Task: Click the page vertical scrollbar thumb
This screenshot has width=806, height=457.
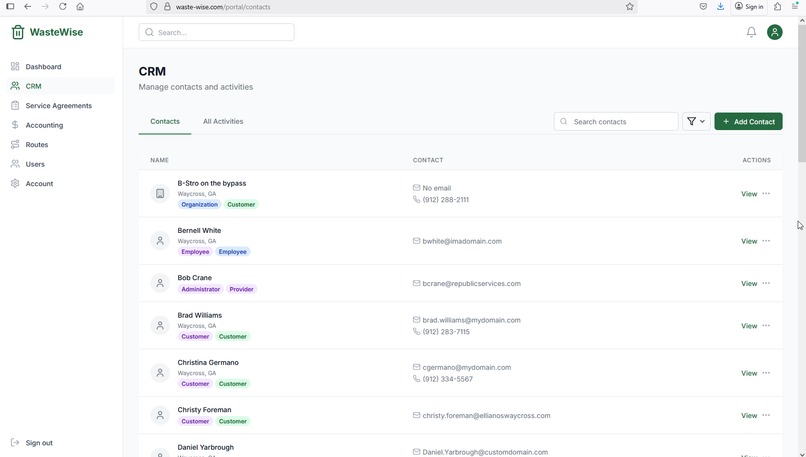Action: tap(802, 93)
